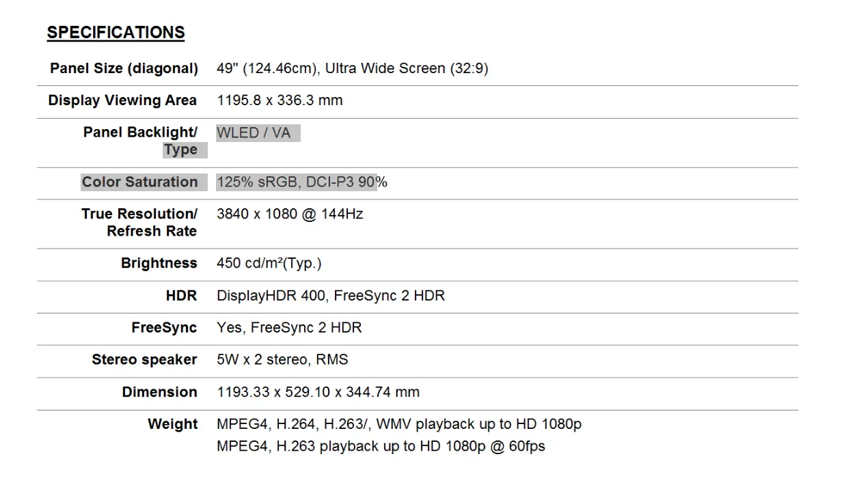Click the 450 cd/m²(Typ.) value
Image resolution: width=868 pixels, height=504 pixels.
(x=269, y=263)
